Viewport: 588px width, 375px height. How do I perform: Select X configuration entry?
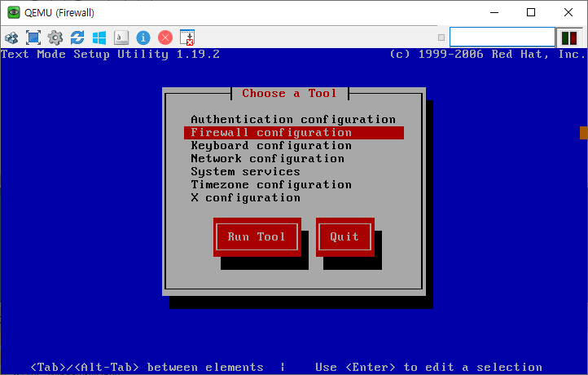(x=294, y=198)
